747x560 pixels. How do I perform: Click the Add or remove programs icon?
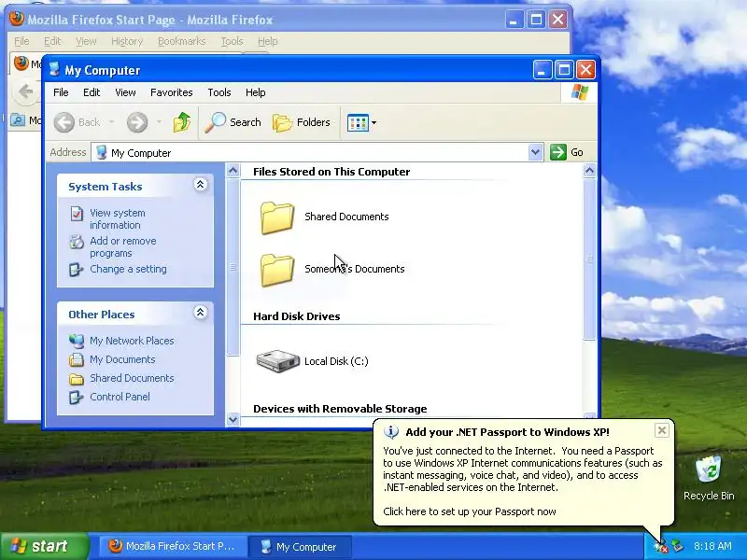point(77,242)
